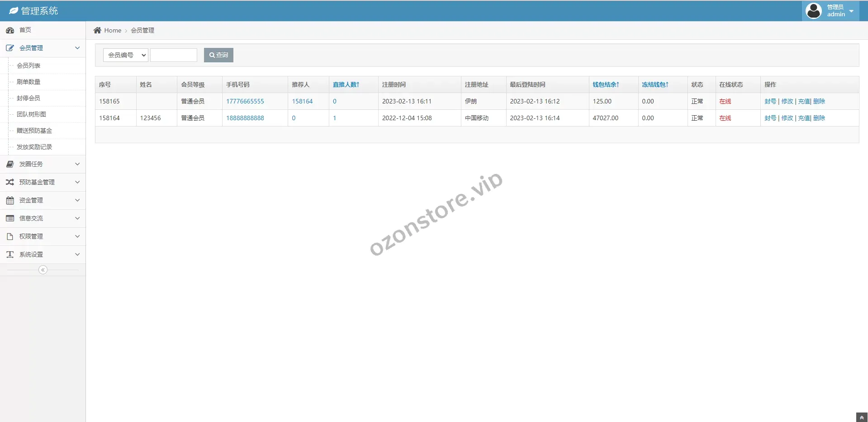The image size is (868, 422).
Task: Click 充值 link for member 158165
Action: [x=804, y=101]
